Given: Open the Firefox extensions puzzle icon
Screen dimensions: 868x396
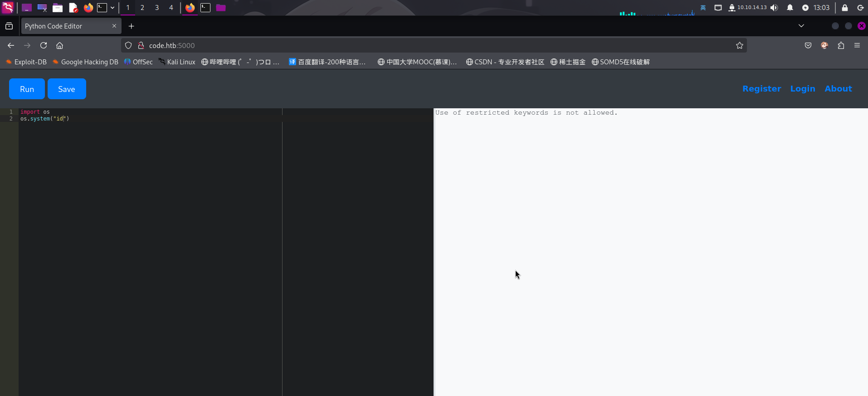Looking at the screenshot, I should (x=841, y=45).
